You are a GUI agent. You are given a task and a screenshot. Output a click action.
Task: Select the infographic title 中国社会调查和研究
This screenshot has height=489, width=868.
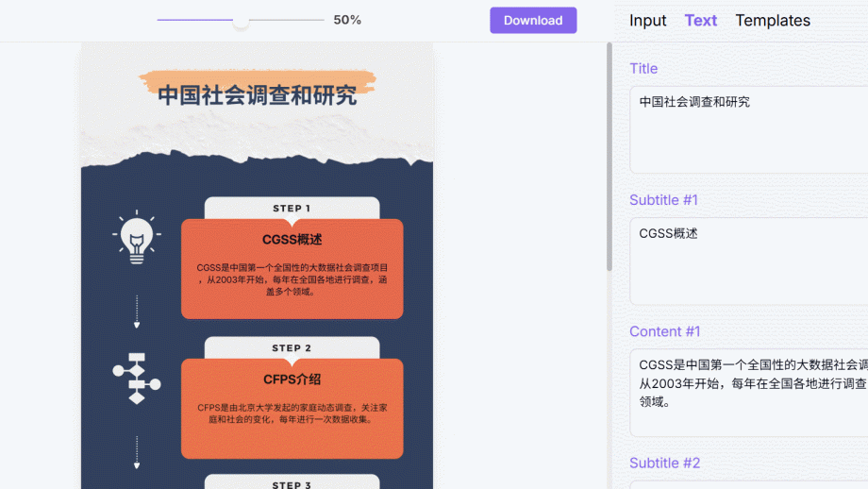click(x=258, y=95)
